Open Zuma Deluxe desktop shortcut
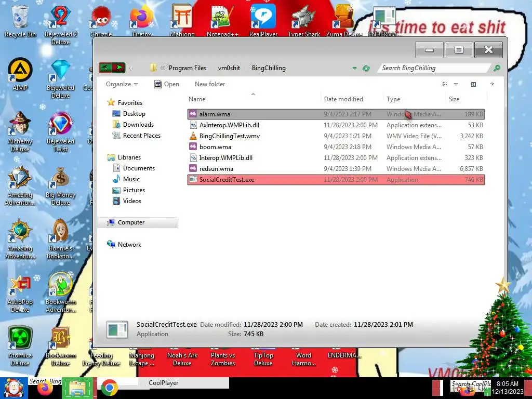The image size is (532, 399). (x=344, y=21)
